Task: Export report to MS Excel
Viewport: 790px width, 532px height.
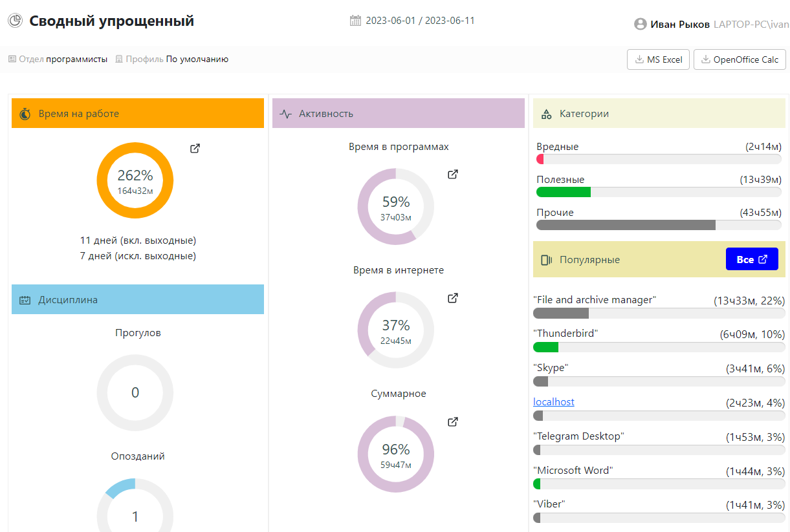Action: pos(658,59)
